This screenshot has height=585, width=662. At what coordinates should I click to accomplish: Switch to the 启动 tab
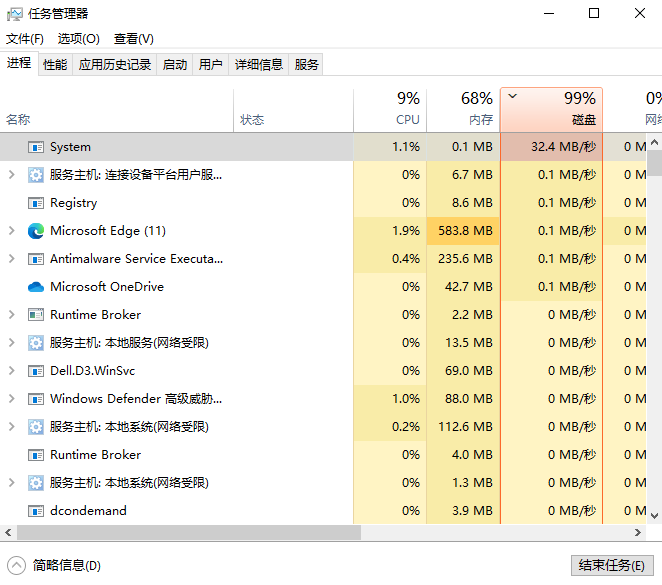tap(175, 65)
